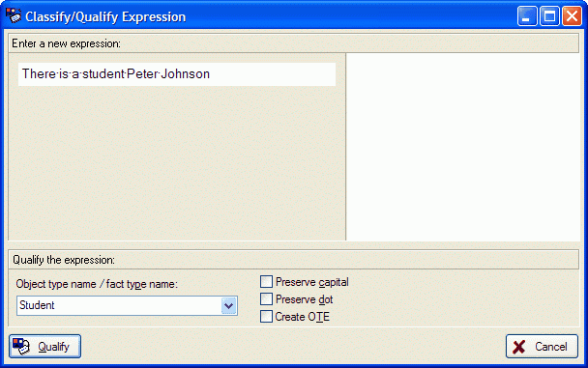588x368 pixels.
Task: Maximize the Classify/Qualify Expression window
Action: click(549, 16)
